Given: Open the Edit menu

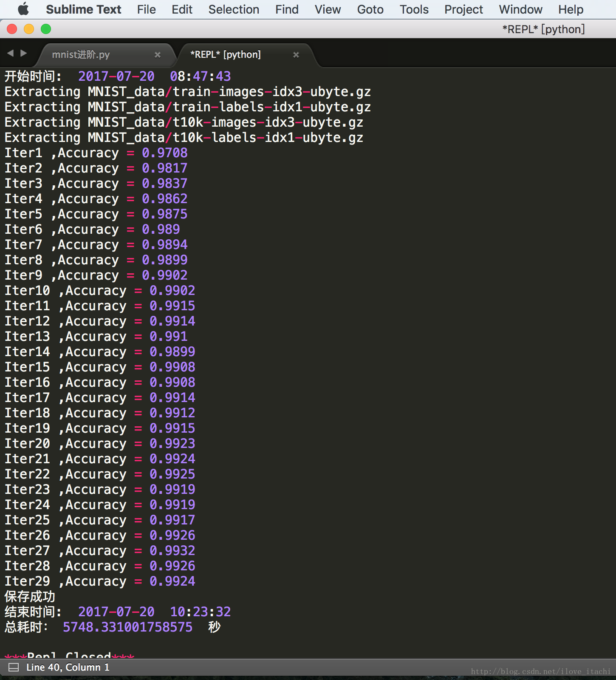Looking at the screenshot, I should [182, 9].
